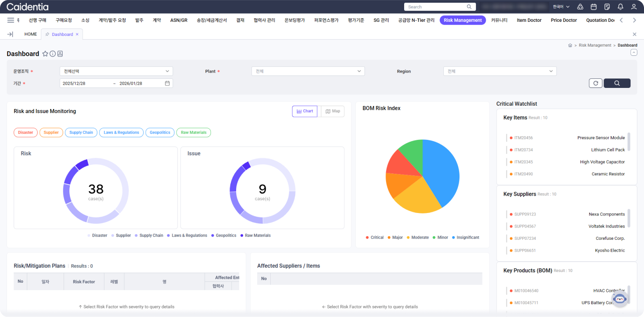Viewport: 644px width, 317px height.
Task: Click Risk Management breadcrumb link
Action: point(595,45)
